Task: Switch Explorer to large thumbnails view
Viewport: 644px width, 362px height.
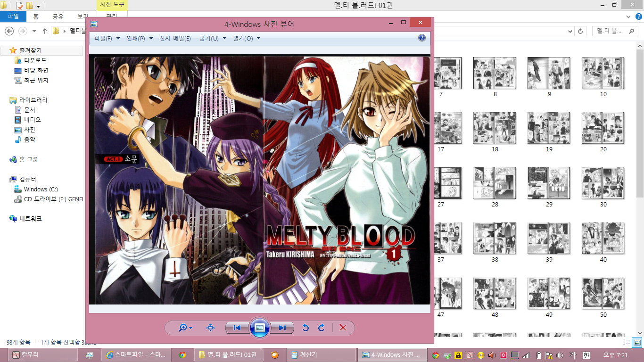Action: [x=637, y=342]
